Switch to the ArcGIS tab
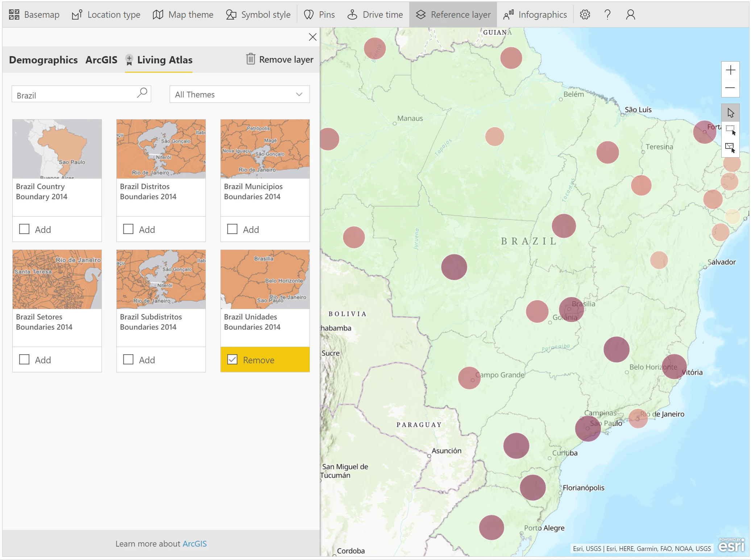751x560 pixels. 101,60
